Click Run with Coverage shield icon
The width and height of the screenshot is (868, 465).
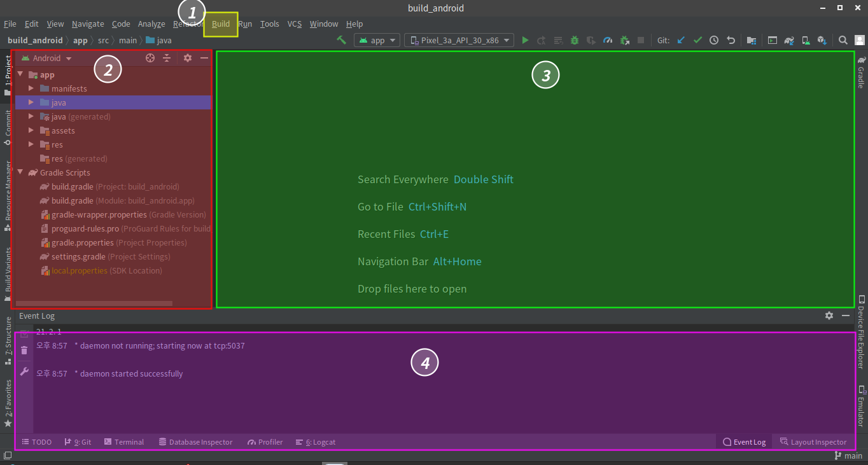pos(591,40)
